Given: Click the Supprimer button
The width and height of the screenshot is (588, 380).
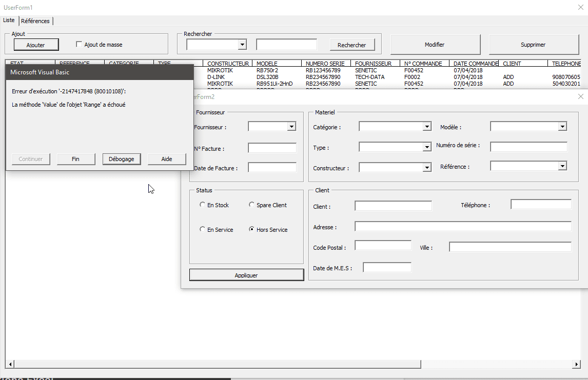Looking at the screenshot, I should click(x=533, y=45).
